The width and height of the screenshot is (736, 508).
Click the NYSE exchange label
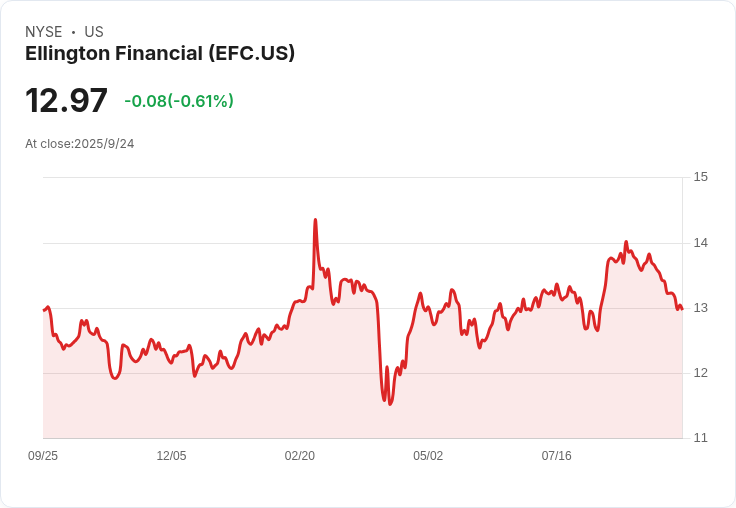(x=43, y=32)
